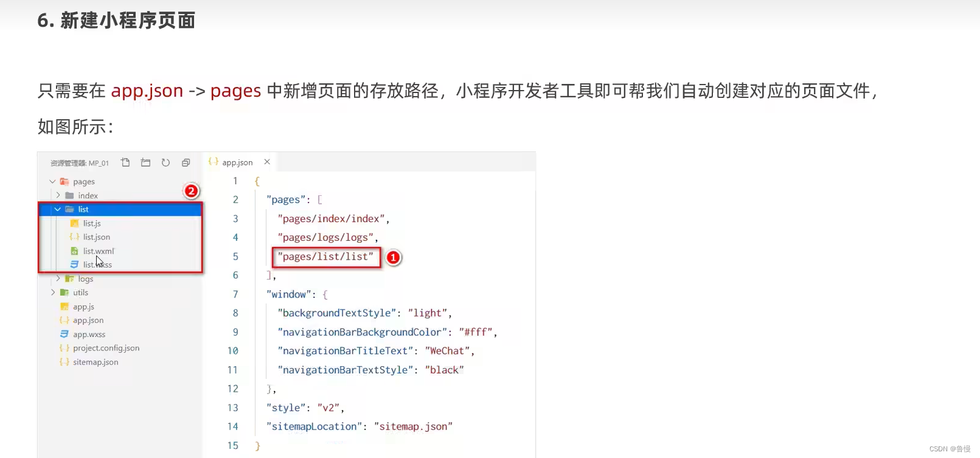This screenshot has width=980, height=458.
Task: Click the list.wxss file icon
Action: coord(74,265)
